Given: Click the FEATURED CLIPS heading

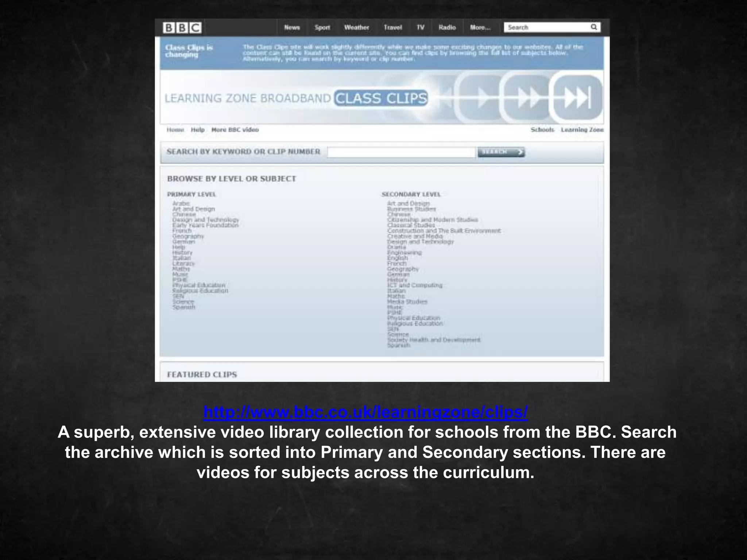Looking at the screenshot, I should coord(202,374).
